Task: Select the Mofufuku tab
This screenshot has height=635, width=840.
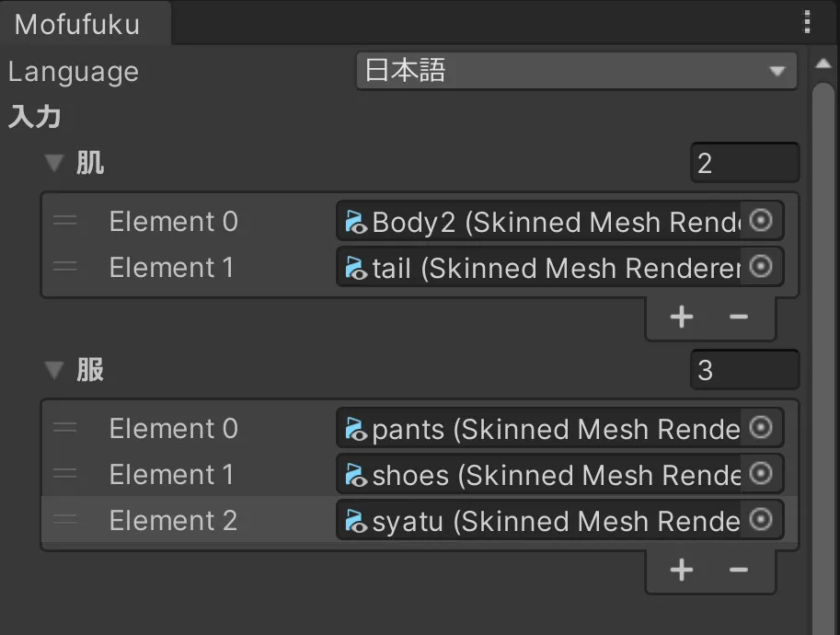Action: pos(77,24)
